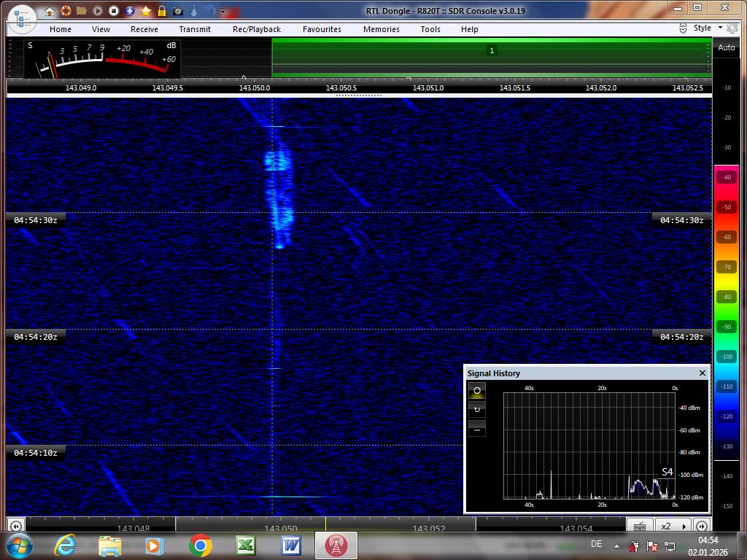
Task: Click the left 04:54:30z waterfall time marker
Action: (x=36, y=220)
